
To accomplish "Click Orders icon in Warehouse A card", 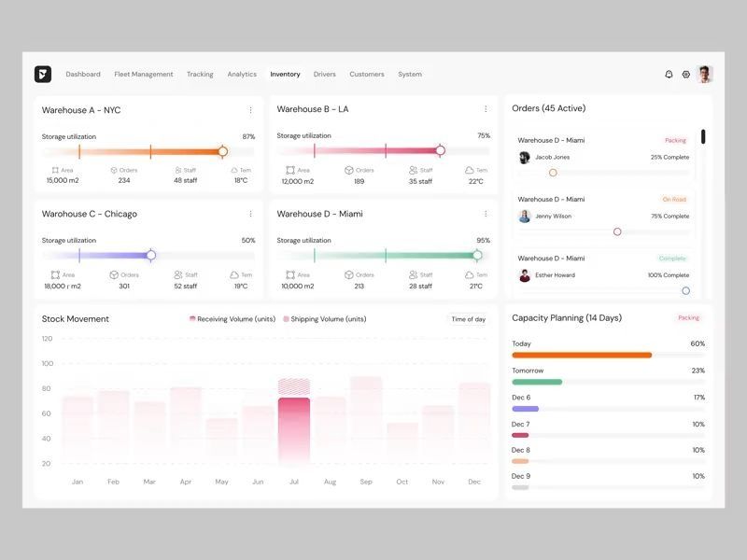I will coord(114,170).
